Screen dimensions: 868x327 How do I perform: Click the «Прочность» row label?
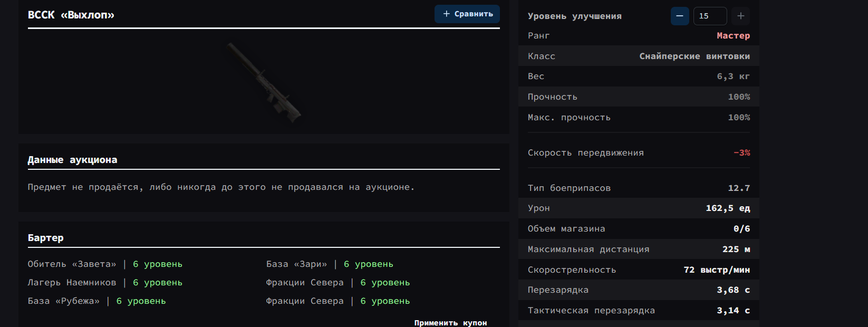(x=553, y=97)
